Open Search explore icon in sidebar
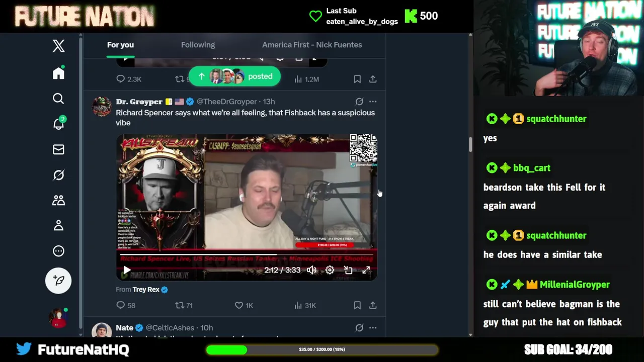The width and height of the screenshot is (644, 362). pyautogui.click(x=58, y=99)
